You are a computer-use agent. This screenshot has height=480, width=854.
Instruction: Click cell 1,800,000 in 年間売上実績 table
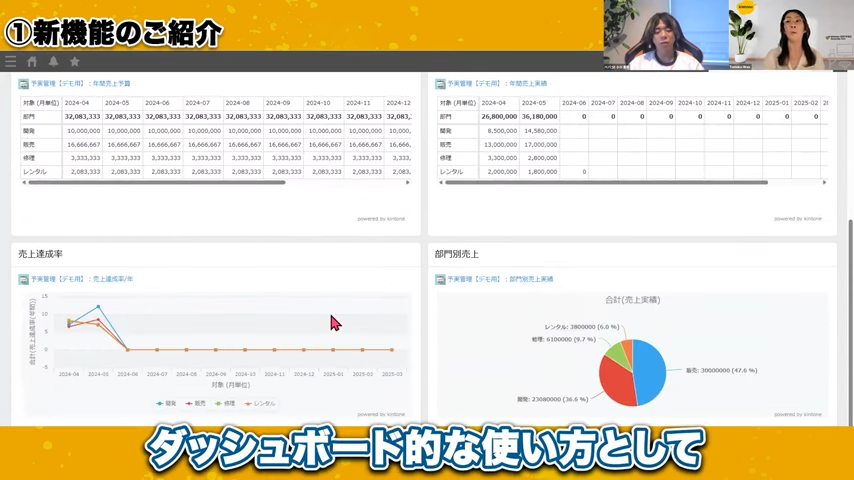(x=539, y=172)
